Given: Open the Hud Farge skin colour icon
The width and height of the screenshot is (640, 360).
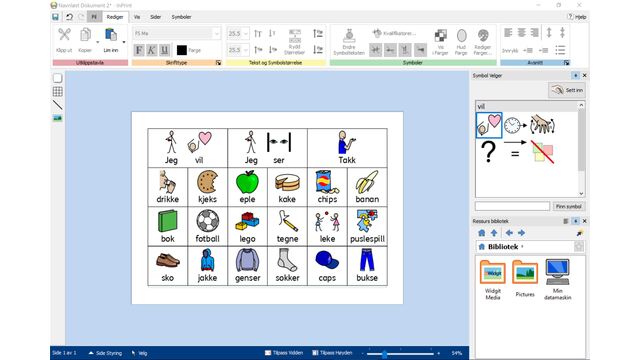Looking at the screenshot, I should tap(461, 36).
